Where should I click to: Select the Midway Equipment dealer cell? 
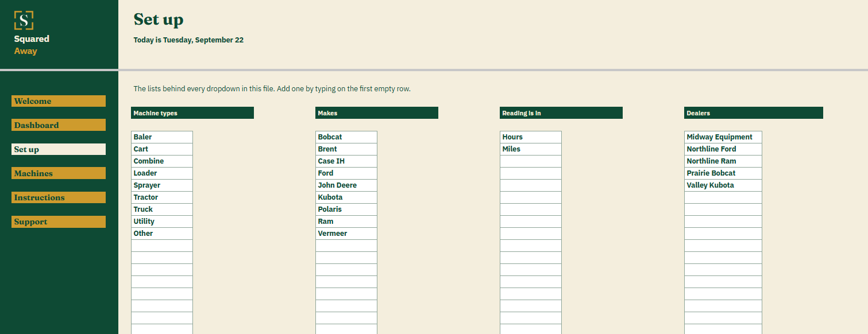tap(723, 137)
